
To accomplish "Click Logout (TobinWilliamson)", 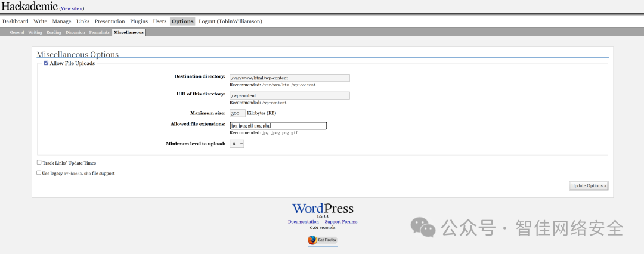I will (x=230, y=21).
